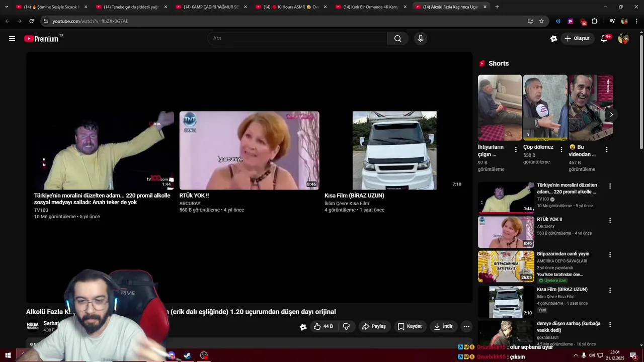Open options for İhtiyarların çılgın short
Viewport: 644px width, 362px height.
[516, 149]
